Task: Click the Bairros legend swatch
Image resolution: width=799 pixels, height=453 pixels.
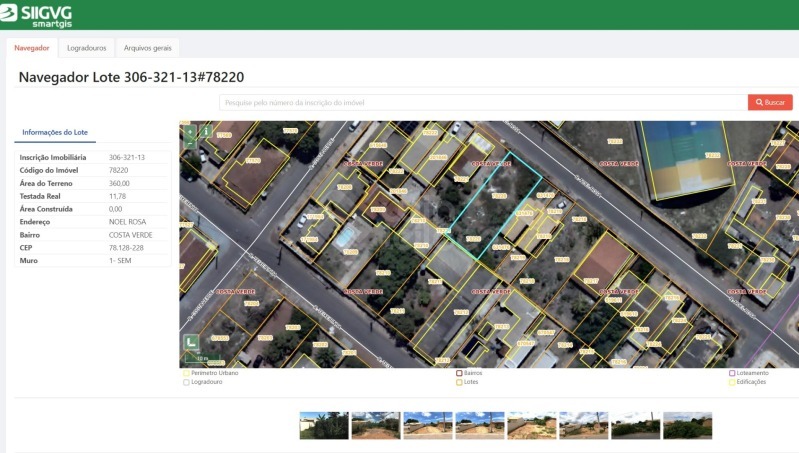Action: (459, 373)
